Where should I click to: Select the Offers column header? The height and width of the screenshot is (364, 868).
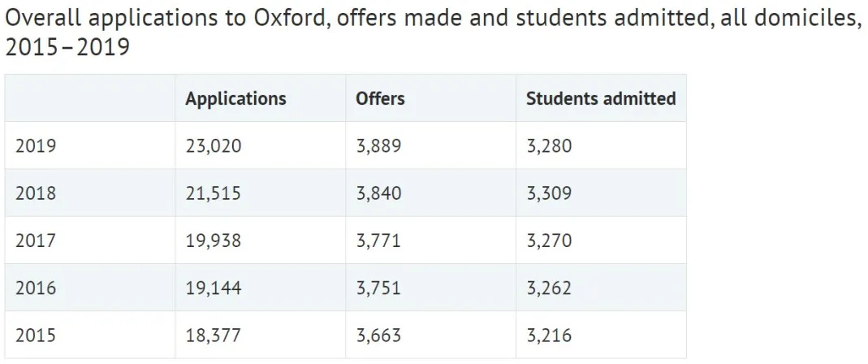pyautogui.click(x=380, y=99)
